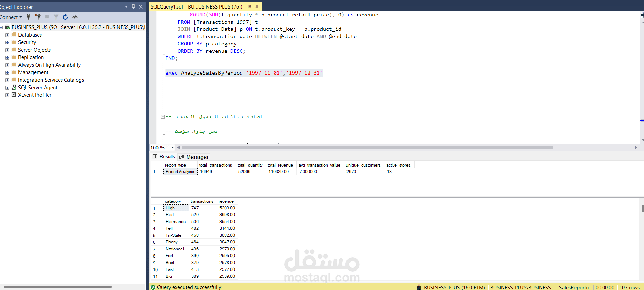Image resolution: width=644 pixels, height=290 pixels.
Task: Click the horizontal scrollbar of the query editor
Action: point(367,148)
